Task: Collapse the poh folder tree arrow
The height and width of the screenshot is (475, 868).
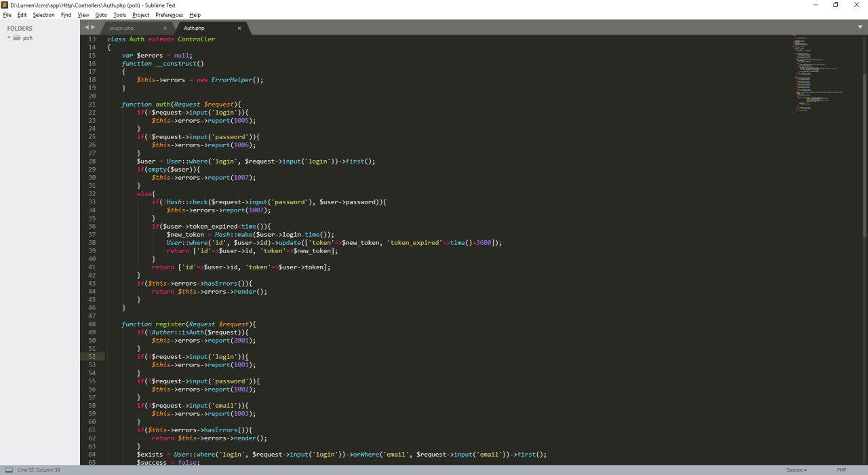Action: 9,38
